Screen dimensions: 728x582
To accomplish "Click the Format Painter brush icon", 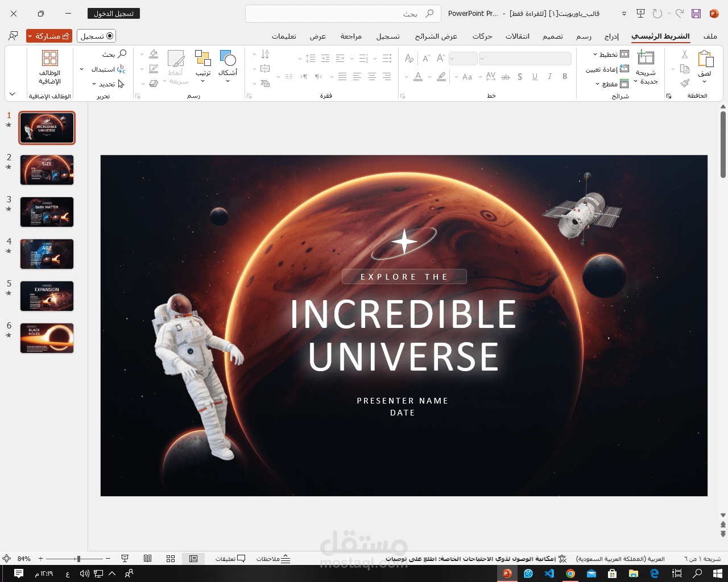I will [685, 83].
